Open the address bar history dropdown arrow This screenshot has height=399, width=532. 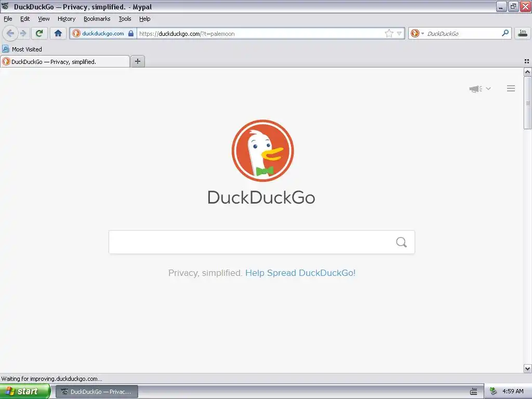pyautogui.click(x=400, y=33)
